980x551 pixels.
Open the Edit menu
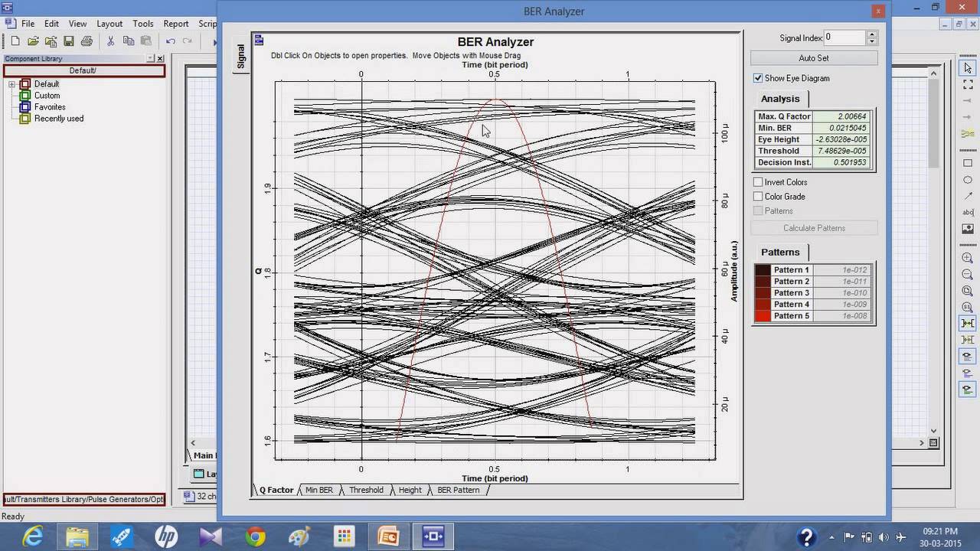[x=51, y=24]
